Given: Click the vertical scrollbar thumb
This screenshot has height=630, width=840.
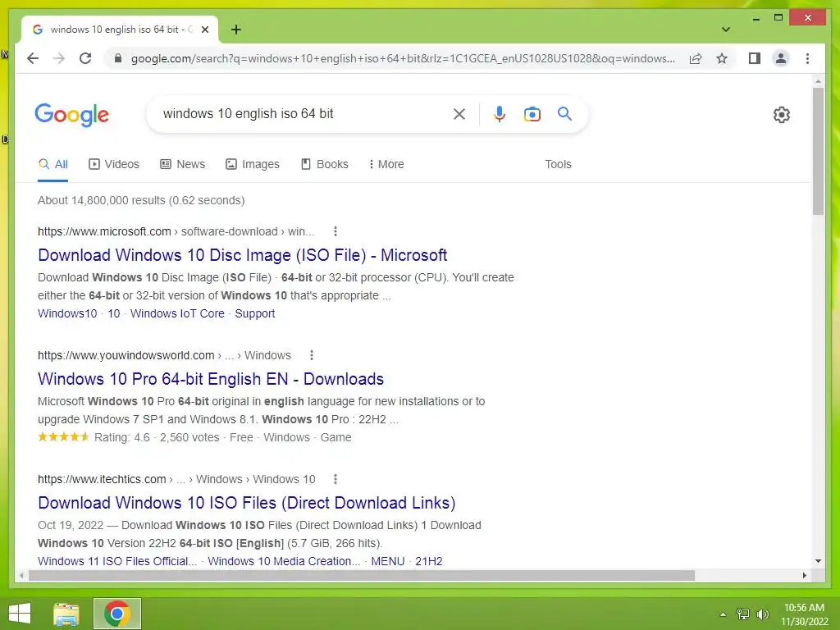Looking at the screenshot, I should (818, 151).
